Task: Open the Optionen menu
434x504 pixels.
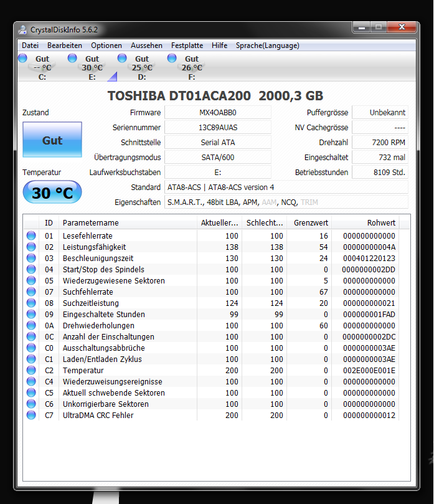Action: (106, 45)
